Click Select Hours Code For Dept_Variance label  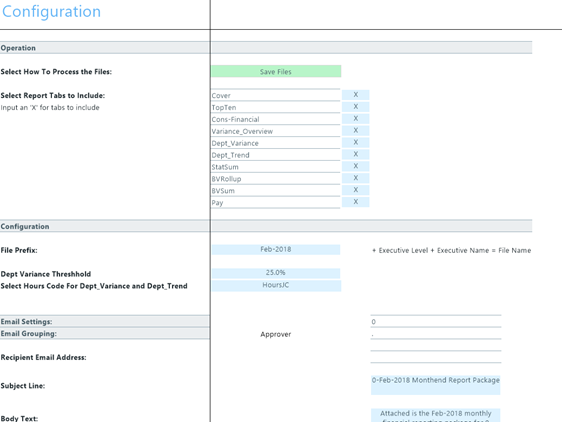[94, 286]
